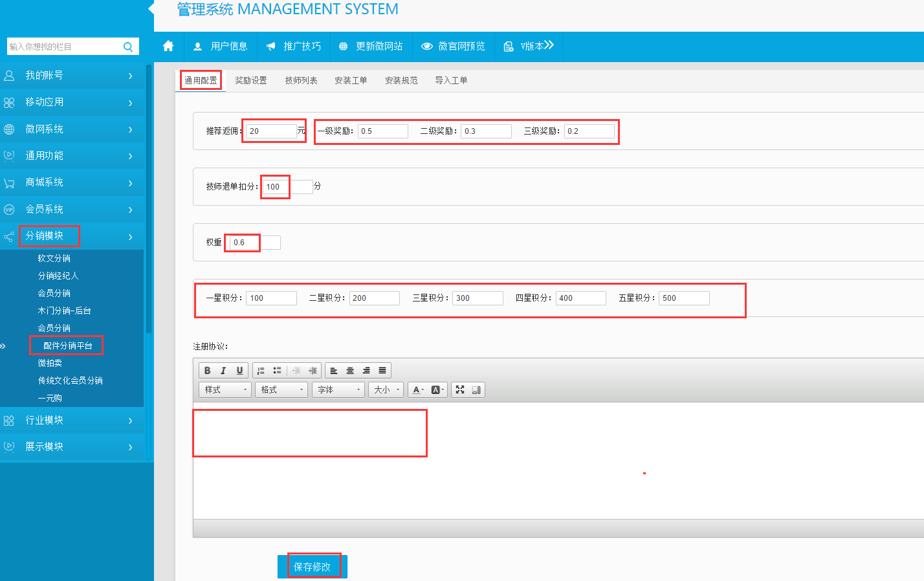Image resolution: width=924 pixels, height=581 pixels.
Task: Toggle italic formatting in editor
Action: point(223,371)
